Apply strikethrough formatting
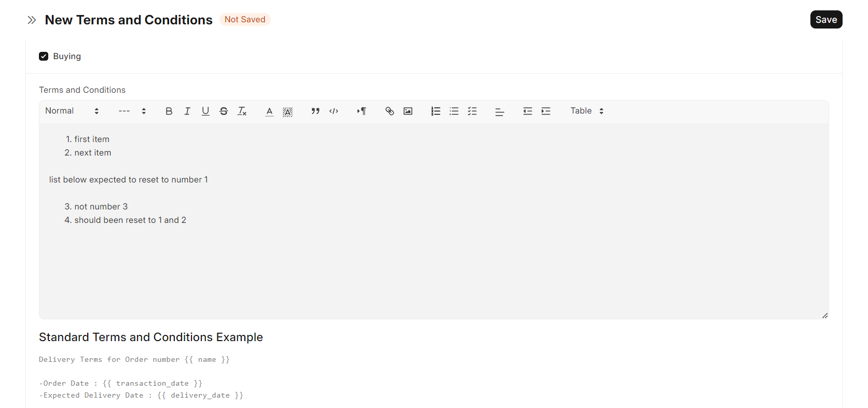 (224, 111)
